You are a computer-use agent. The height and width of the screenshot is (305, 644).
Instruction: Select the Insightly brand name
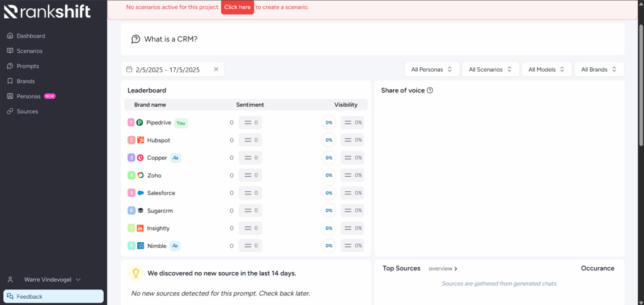coord(158,228)
